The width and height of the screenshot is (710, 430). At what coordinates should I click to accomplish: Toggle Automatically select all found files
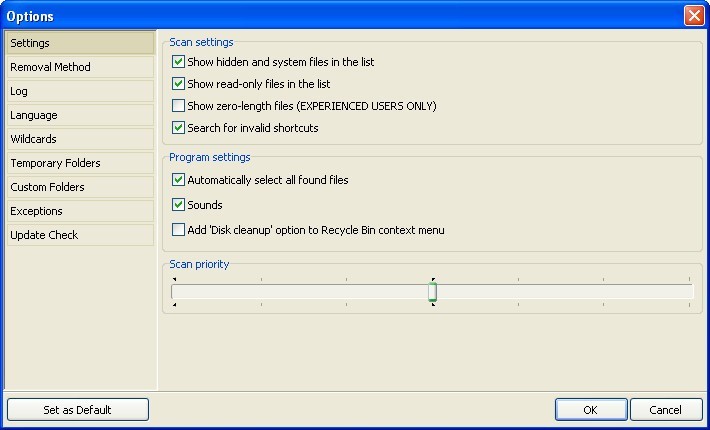click(x=178, y=180)
